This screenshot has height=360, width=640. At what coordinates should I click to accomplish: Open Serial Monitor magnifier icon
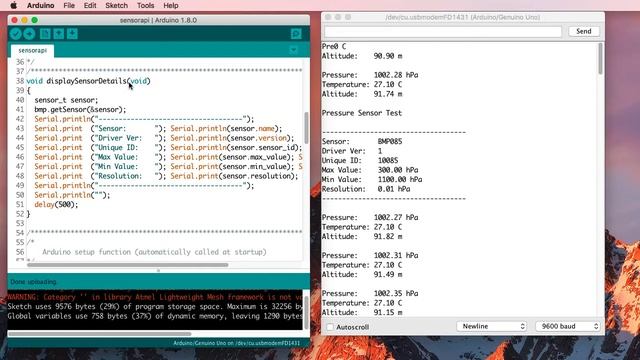[x=296, y=34]
